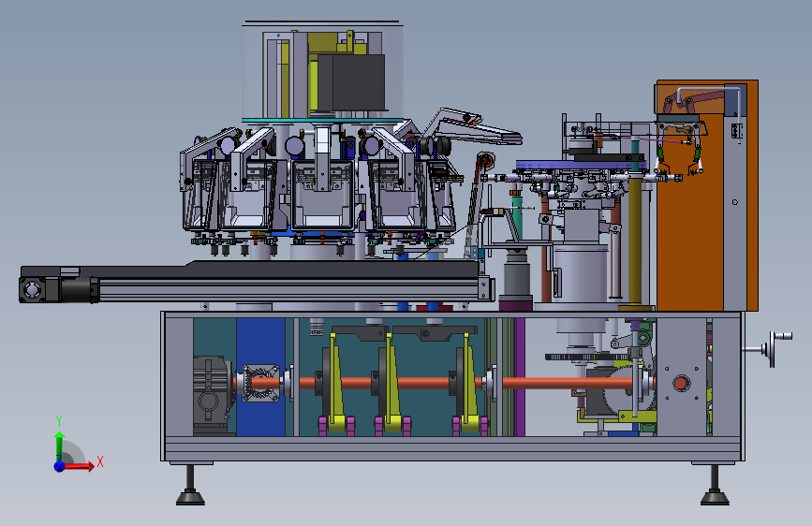The height and width of the screenshot is (526, 812).
Task: Select the dark gray box inside the top cylinder
Action: tap(351, 83)
